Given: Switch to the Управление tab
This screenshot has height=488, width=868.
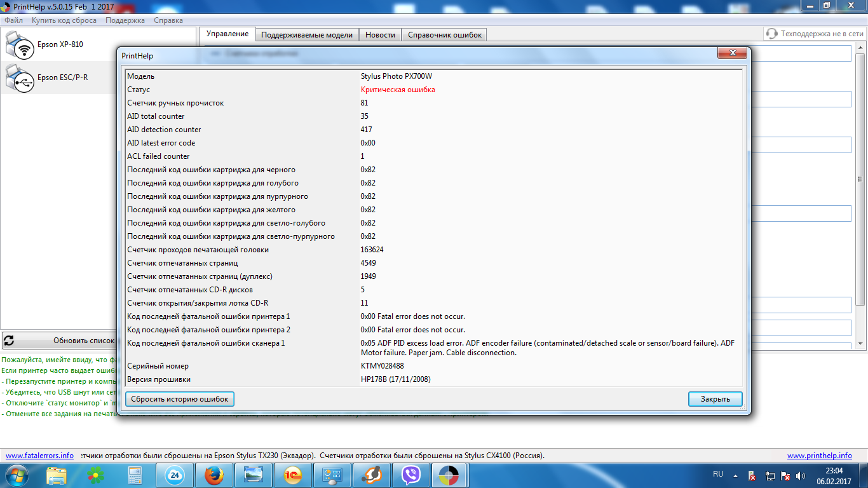Looking at the screenshot, I should pos(227,34).
